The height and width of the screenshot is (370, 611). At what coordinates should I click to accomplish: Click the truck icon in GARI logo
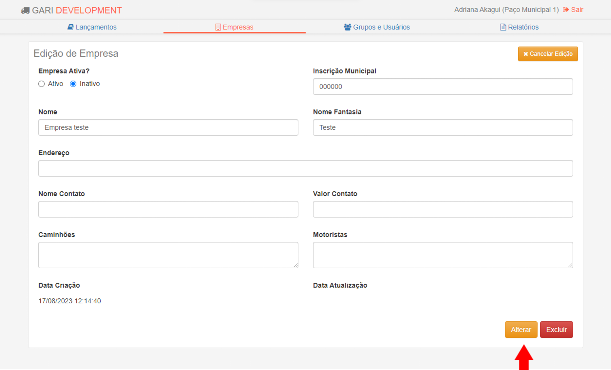click(x=25, y=11)
